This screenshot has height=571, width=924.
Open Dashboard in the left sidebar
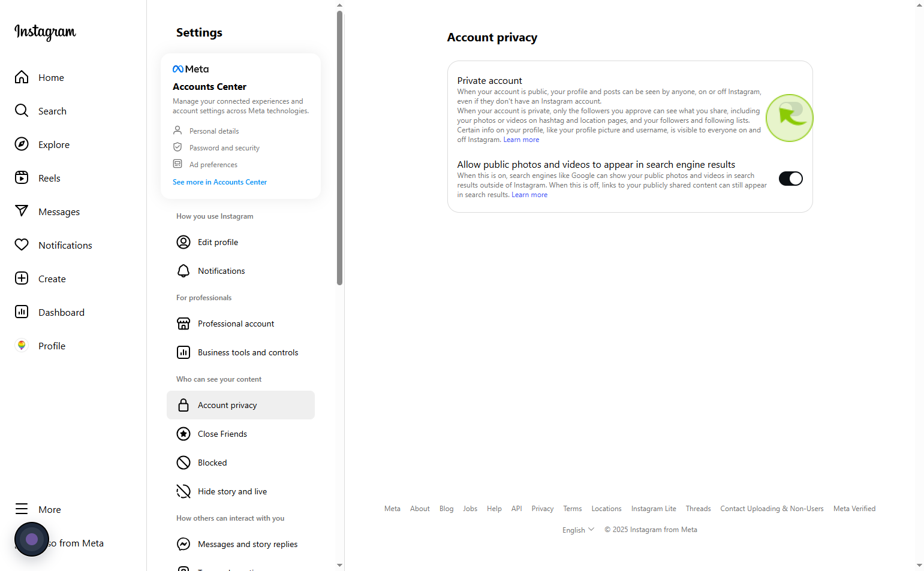(61, 312)
